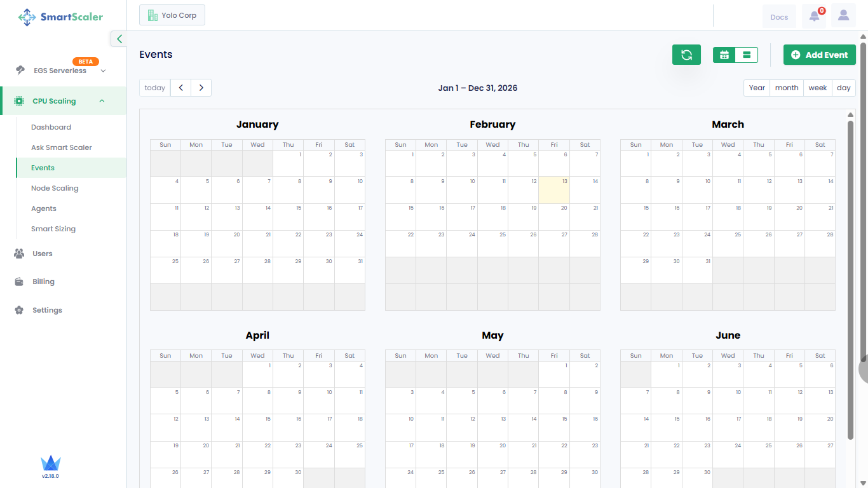This screenshot has width=868, height=488.
Task: Collapse the CPU Scaling section
Action: [102, 100]
